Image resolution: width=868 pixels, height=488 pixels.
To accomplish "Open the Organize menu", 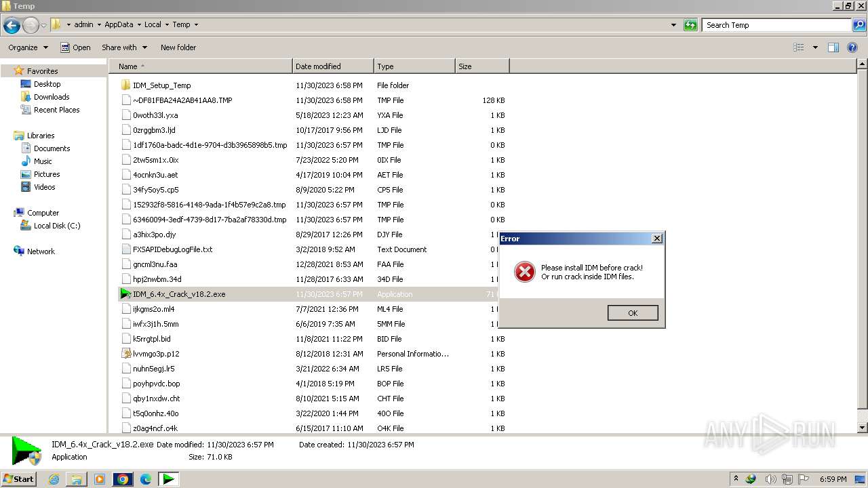I will [x=28, y=47].
